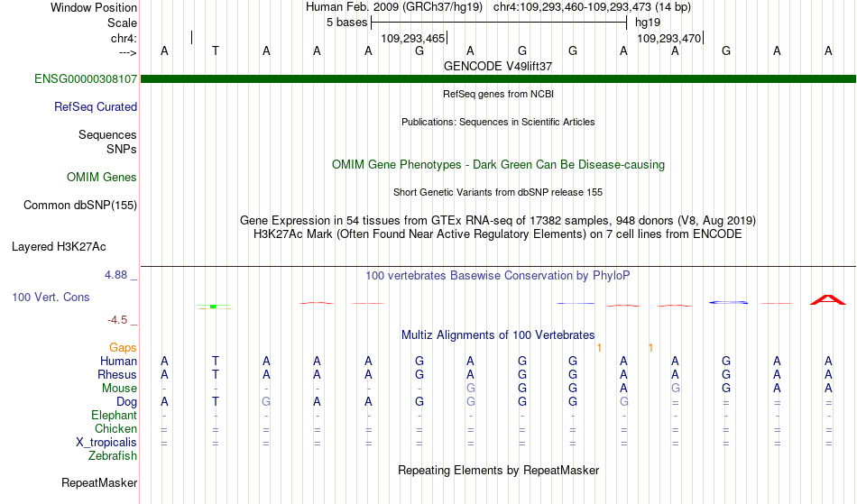Click the X_tropicalis species row label

click(x=106, y=443)
